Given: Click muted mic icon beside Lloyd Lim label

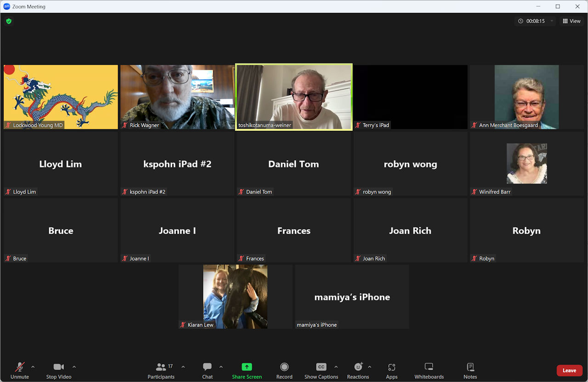Looking at the screenshot, I should [x=8, y=192].
